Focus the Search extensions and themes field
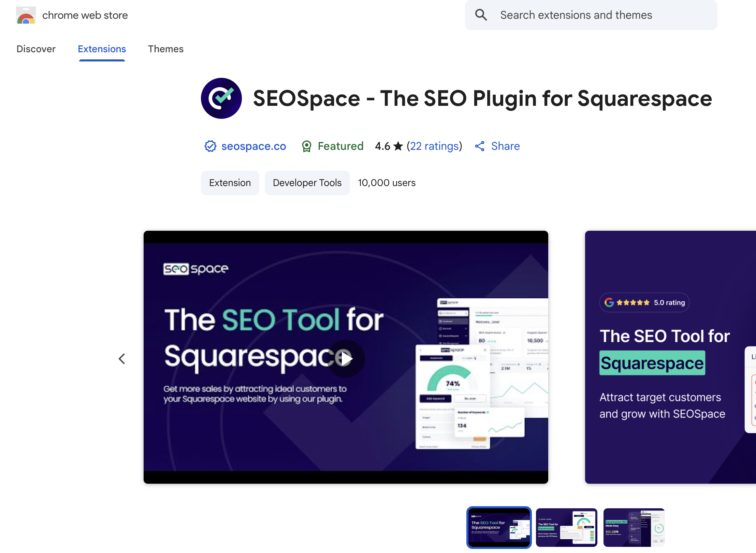This screenshot has width=756, height=553. [x=591, y=15]
